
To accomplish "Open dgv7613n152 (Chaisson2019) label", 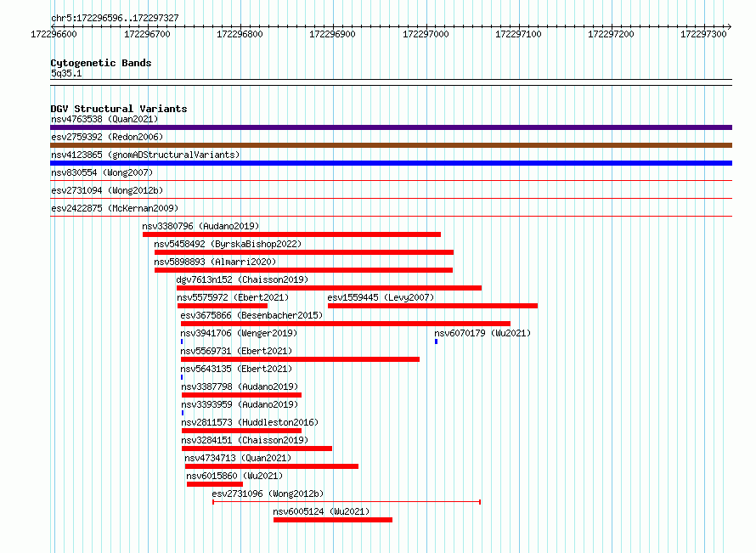I will click(242, 279).
